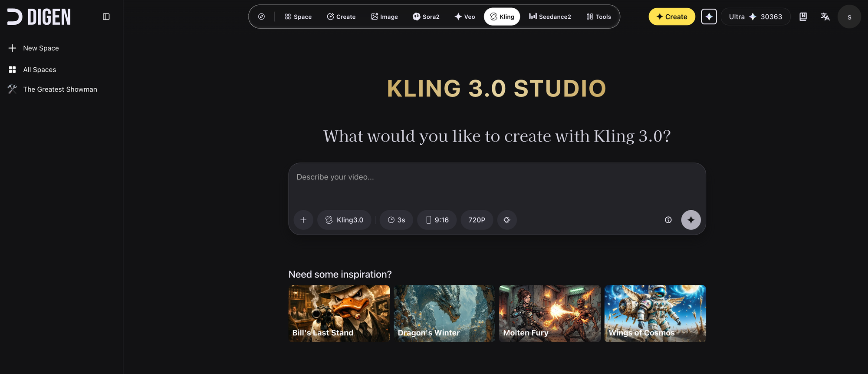
Task: Switch to the Seedance2 tab
Action: pyautogui.click(x=550, y=17)
